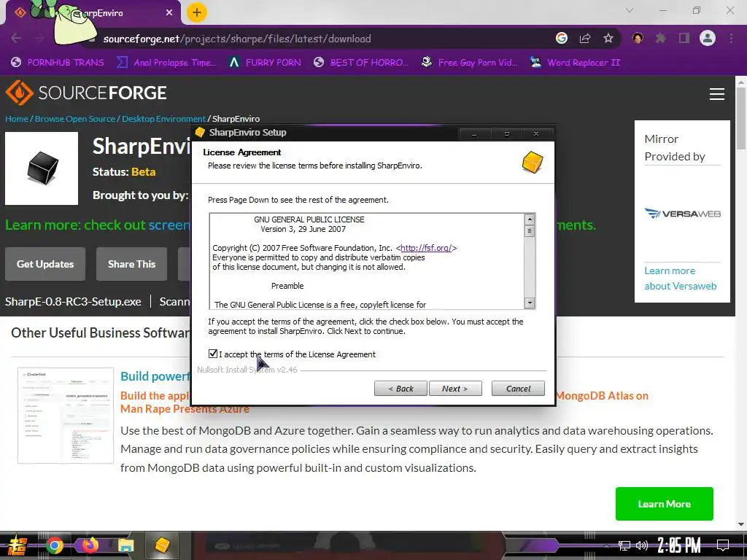Click the share page icon

pyautogui.click(x=584, y=39)
